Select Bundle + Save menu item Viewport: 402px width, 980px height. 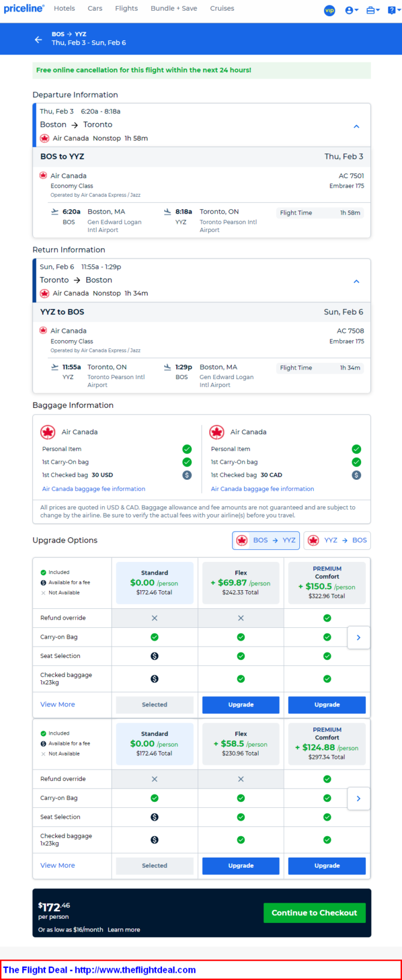pos(174,8)
